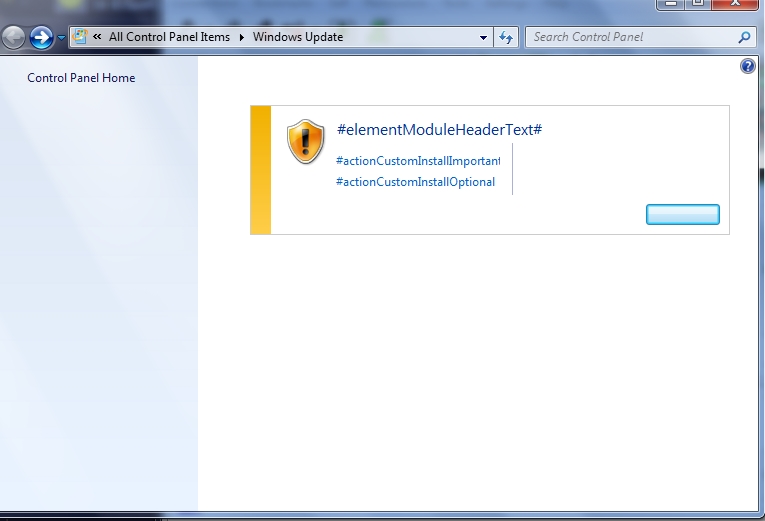Click the double chevron in address bar
This screenshot has width=765, height=521.
tap(97, 37)
